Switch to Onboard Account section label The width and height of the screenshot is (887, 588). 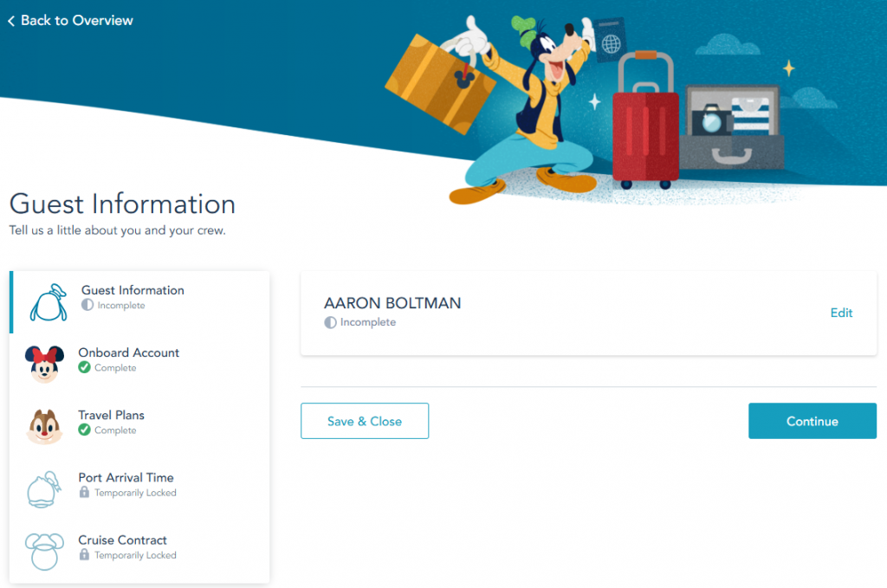tap(128, 352)
